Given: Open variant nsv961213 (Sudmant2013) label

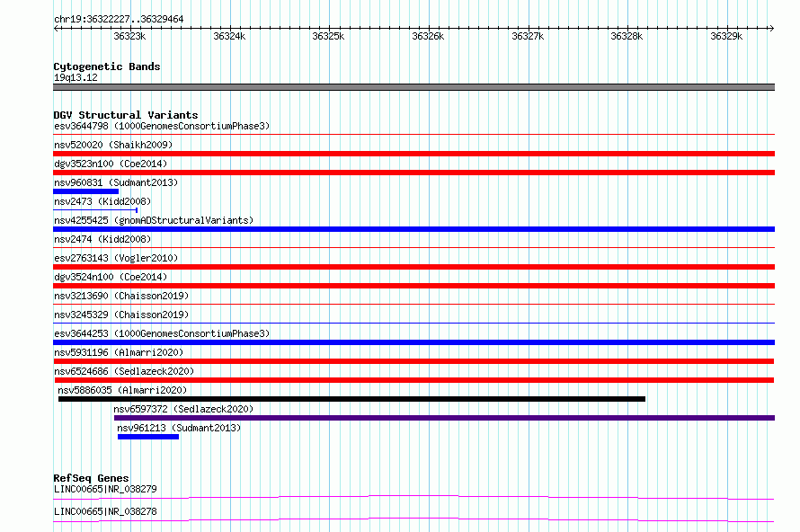Looking at the screenshot, I should pyautogui.click(x=179, y=428).
